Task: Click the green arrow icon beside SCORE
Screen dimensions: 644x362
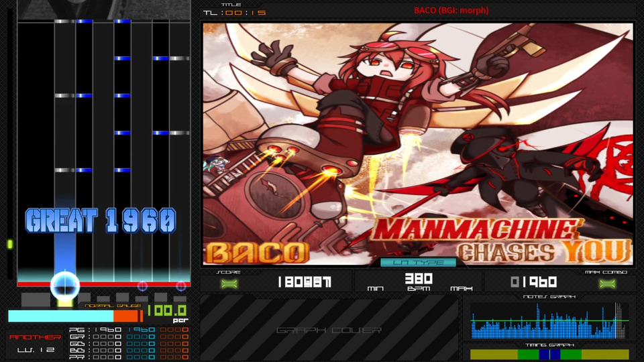Action: tap(229, 284)
